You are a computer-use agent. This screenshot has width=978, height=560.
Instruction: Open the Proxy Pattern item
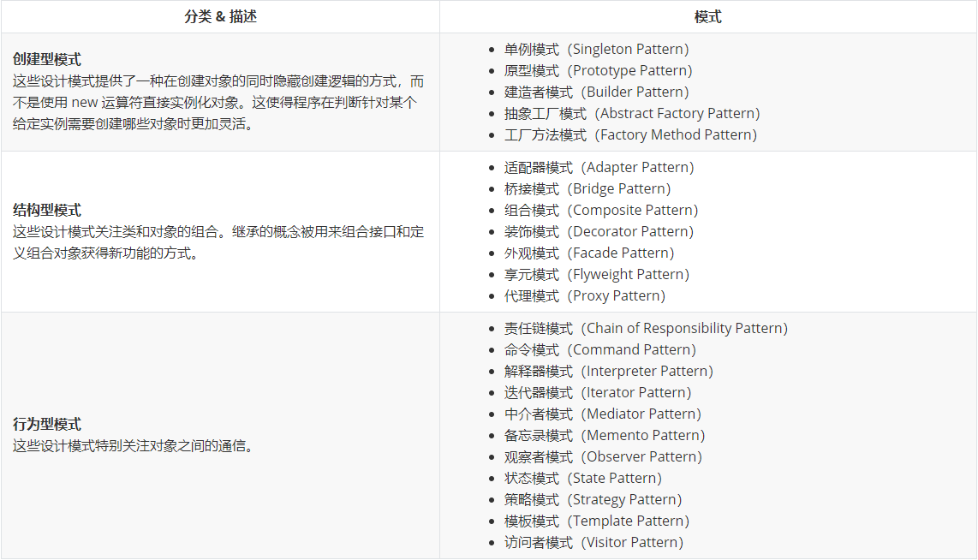coord(584,296)
